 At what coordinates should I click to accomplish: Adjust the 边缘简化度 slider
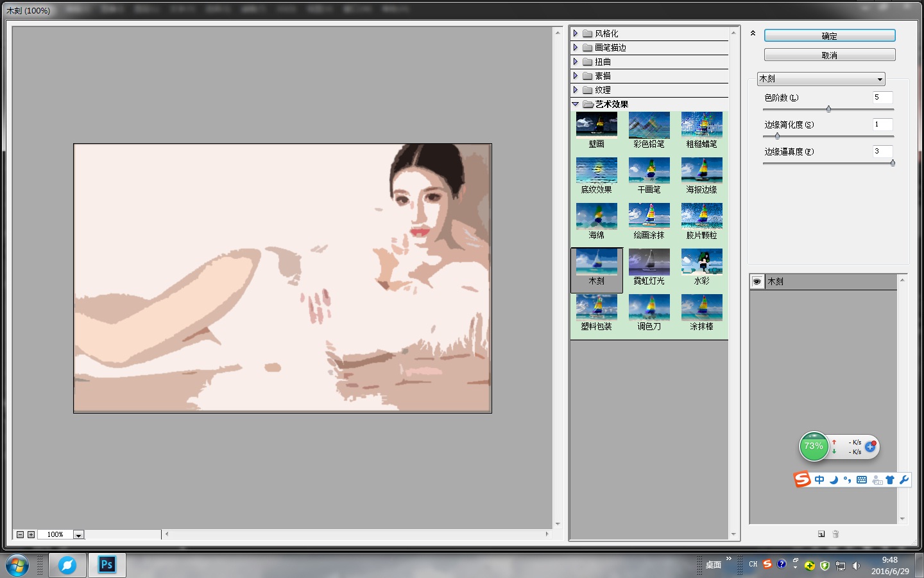click(777, 136)
